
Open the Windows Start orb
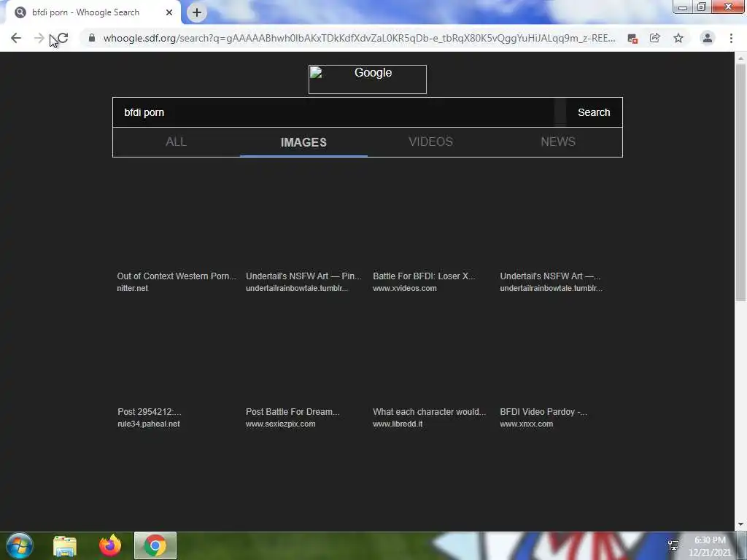(20, 545)
